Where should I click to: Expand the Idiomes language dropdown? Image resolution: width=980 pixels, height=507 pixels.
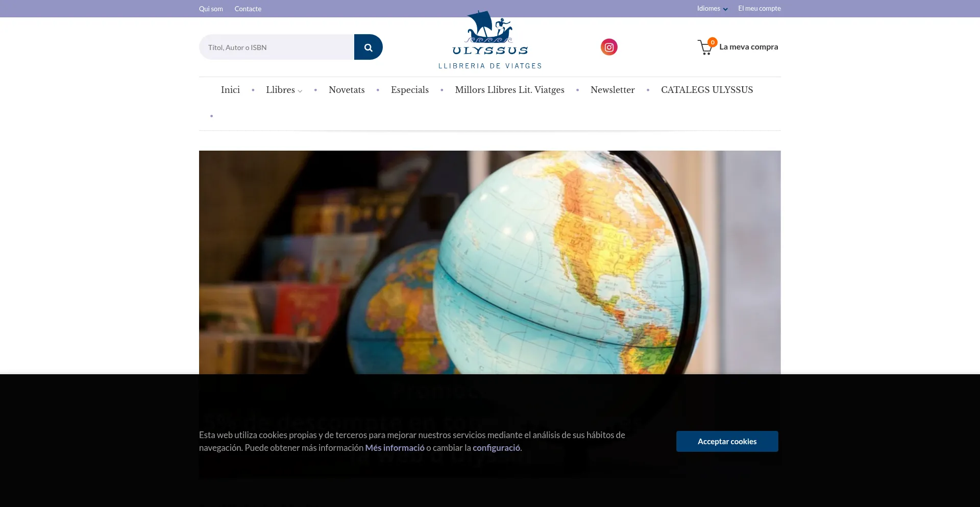coord(713,9)
